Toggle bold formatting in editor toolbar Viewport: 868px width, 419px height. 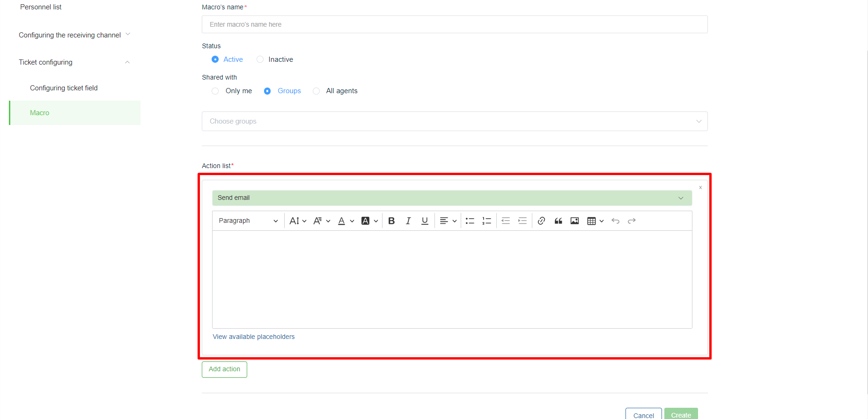click(391, 221)
